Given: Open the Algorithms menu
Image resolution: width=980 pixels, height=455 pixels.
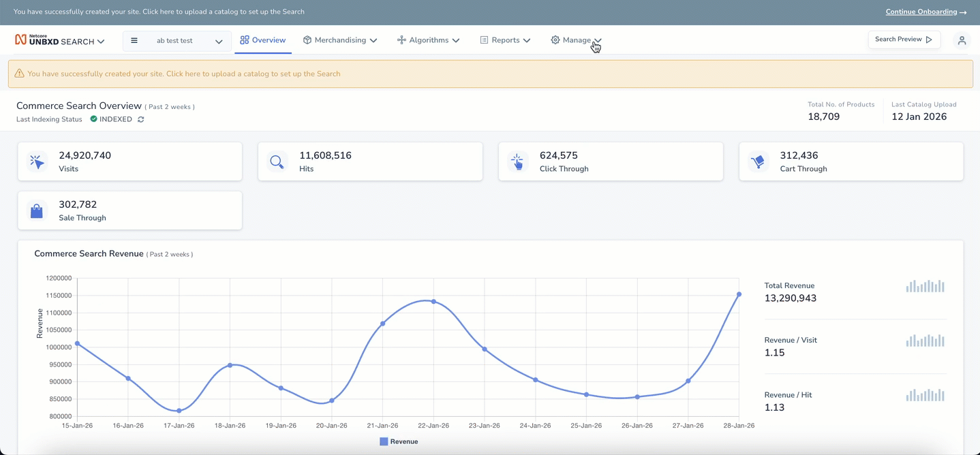Looking at the screenshot, I should click(x=428, y=40).
